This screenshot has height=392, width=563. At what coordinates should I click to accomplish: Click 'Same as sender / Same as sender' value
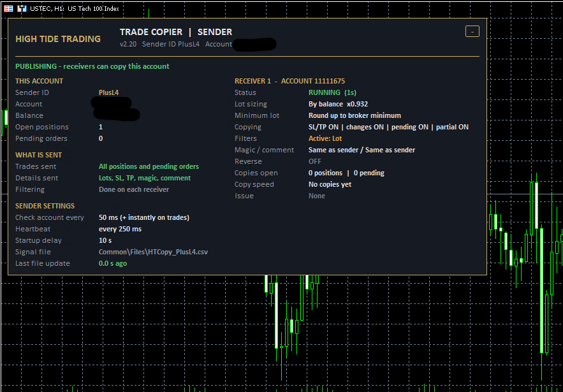click(362, 150)
